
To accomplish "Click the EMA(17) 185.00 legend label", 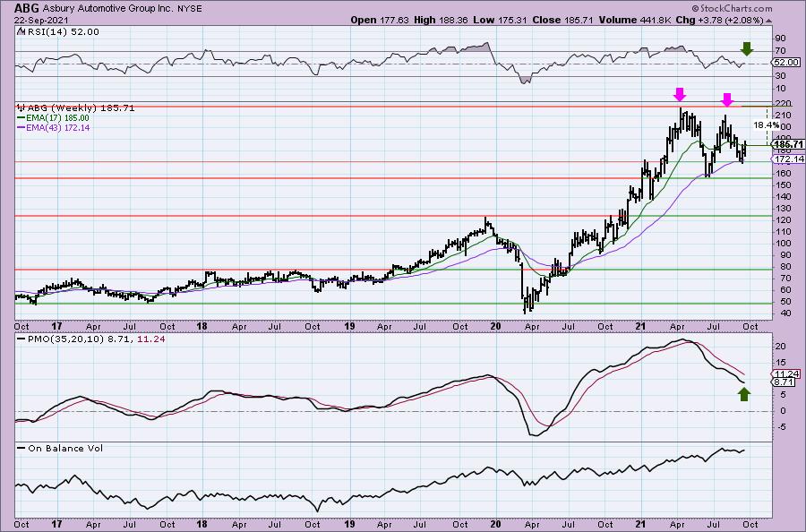I will (x=58, y=118).
